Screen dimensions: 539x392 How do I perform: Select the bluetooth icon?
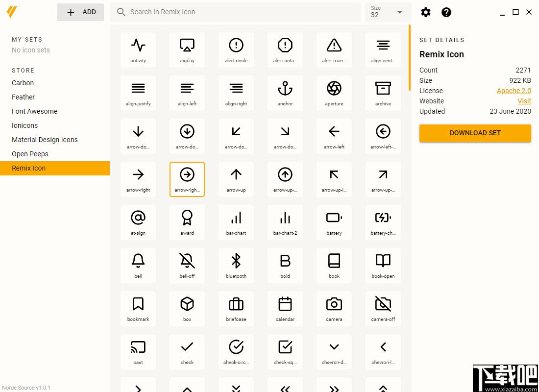pyautogui.click(x=236, y=266)
